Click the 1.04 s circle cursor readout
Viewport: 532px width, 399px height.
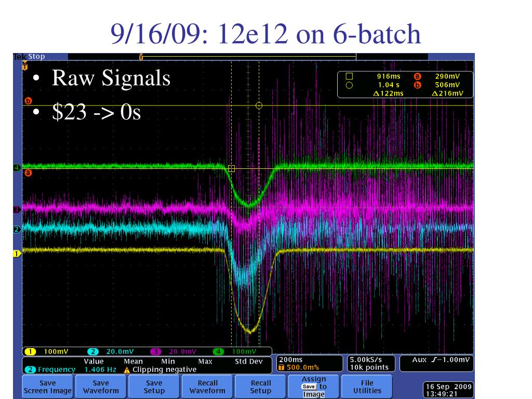pyautogui.click(x=389, y=85)
